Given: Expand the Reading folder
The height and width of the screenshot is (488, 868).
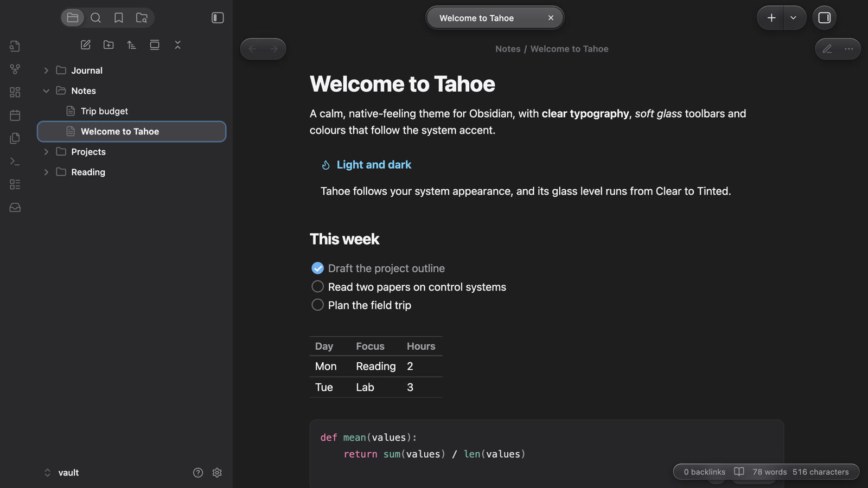Looking at the screenshot, I should tap(46, 172).
